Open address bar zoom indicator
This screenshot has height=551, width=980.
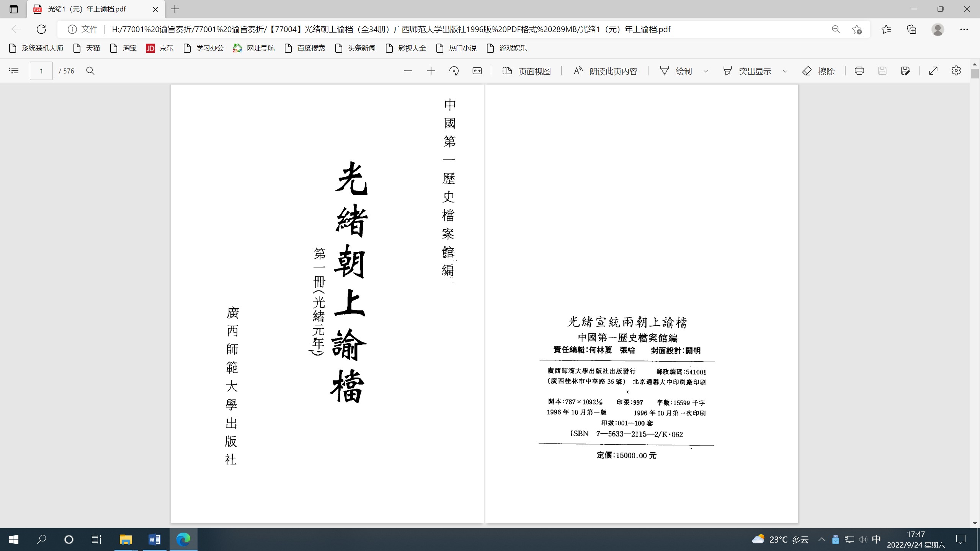[x=836, y=29]
